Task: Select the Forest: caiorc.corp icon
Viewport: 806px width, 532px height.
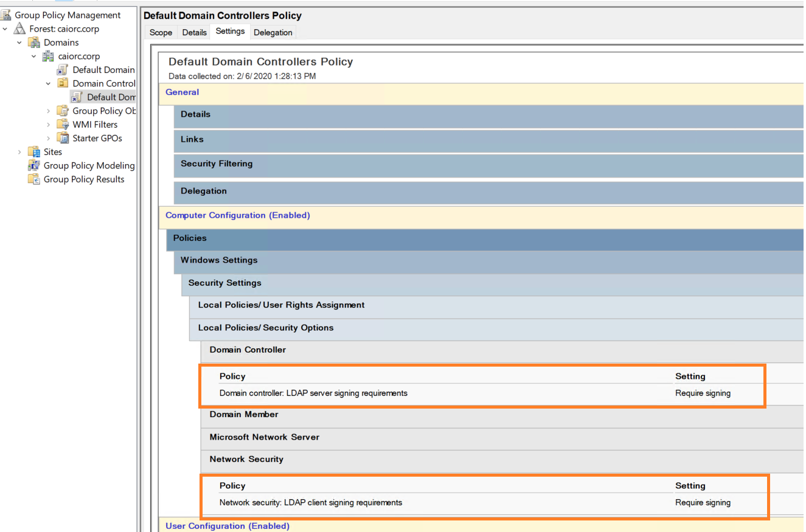Action: (x=20, y=29)
